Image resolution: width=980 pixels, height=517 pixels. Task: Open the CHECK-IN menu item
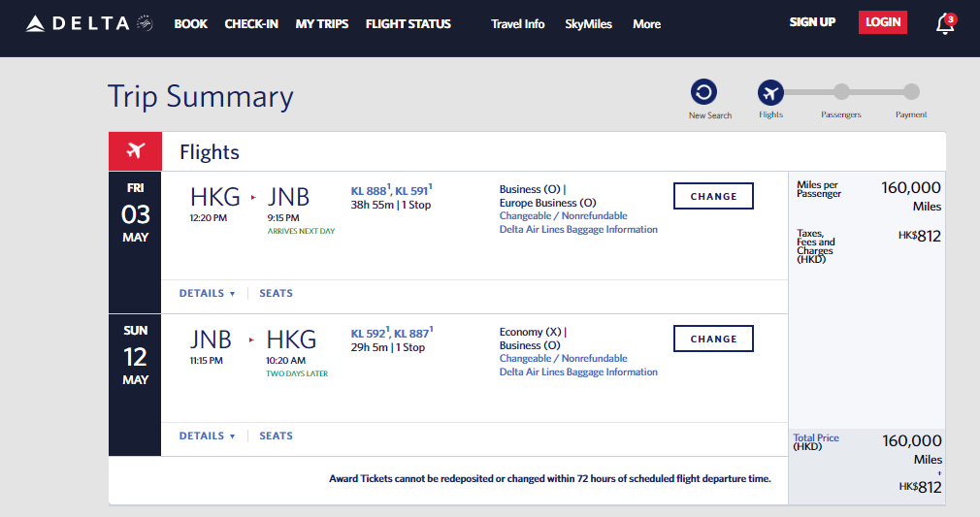[251, 23]
